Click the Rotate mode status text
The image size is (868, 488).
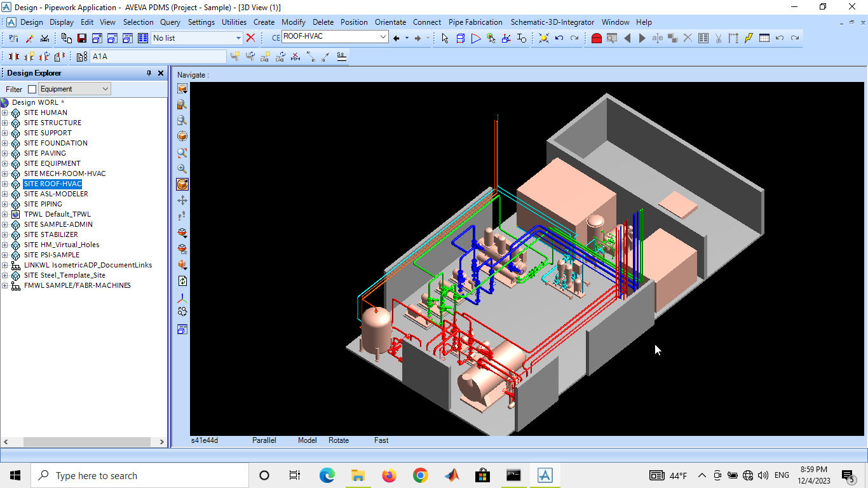pyautogui.click(x=339, y=440)
